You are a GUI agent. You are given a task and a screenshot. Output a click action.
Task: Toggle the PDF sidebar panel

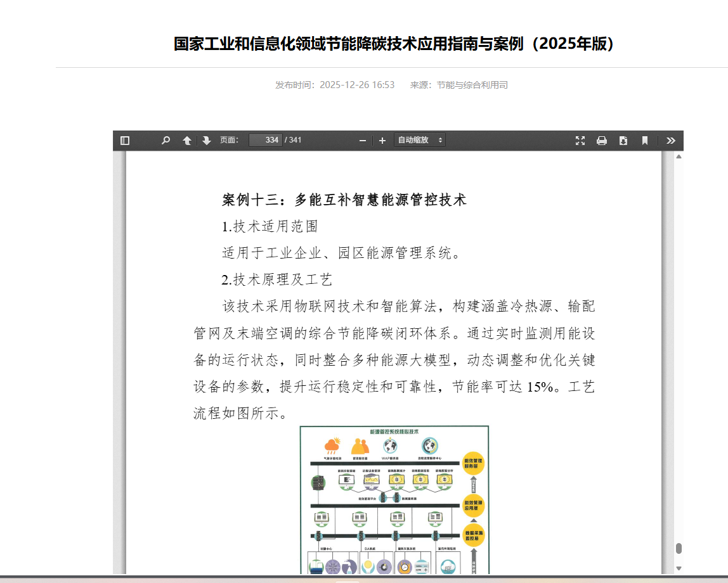(x=125, y=141)
